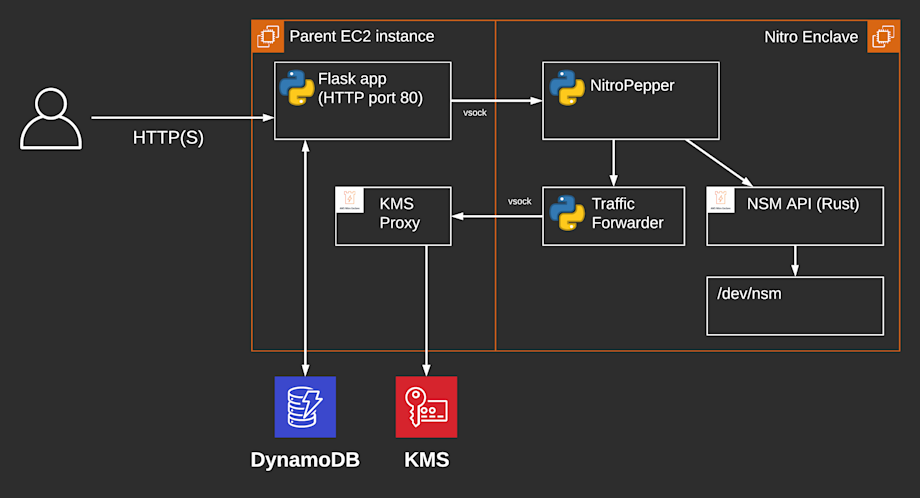This screenshot has height=498, width=920.
Task: Click the bold "KMS" caption under red icon
Action: tap(427, 460)
